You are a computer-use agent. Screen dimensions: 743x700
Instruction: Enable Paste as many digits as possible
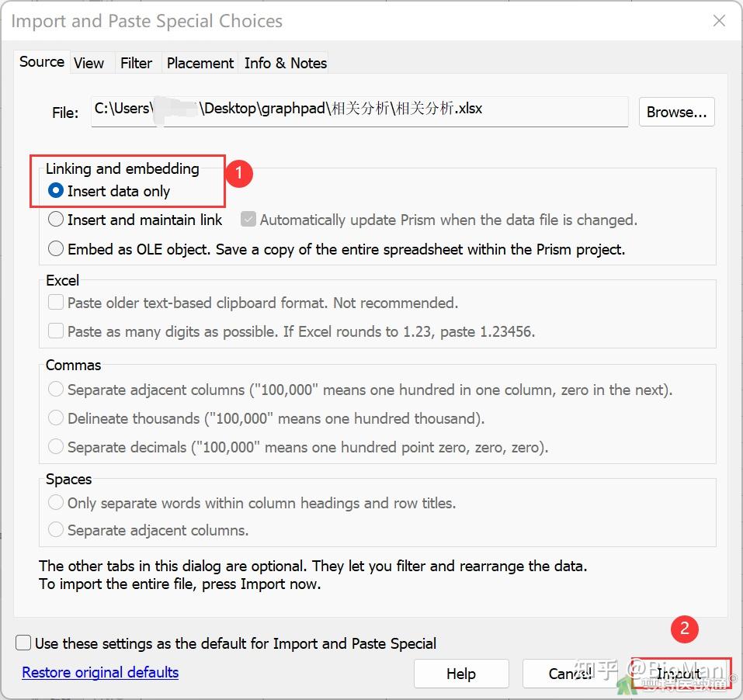[56, 331]
